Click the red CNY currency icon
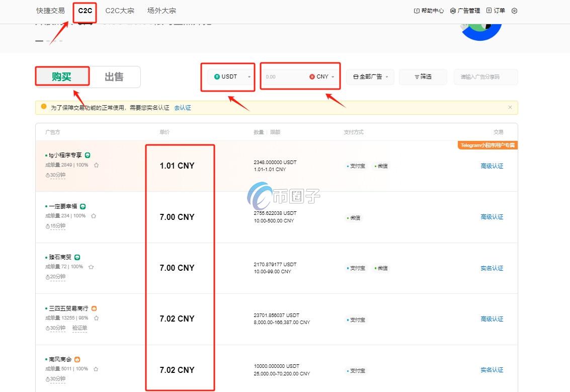This screenshot has height=392, width=570. [x=312, y=76]
